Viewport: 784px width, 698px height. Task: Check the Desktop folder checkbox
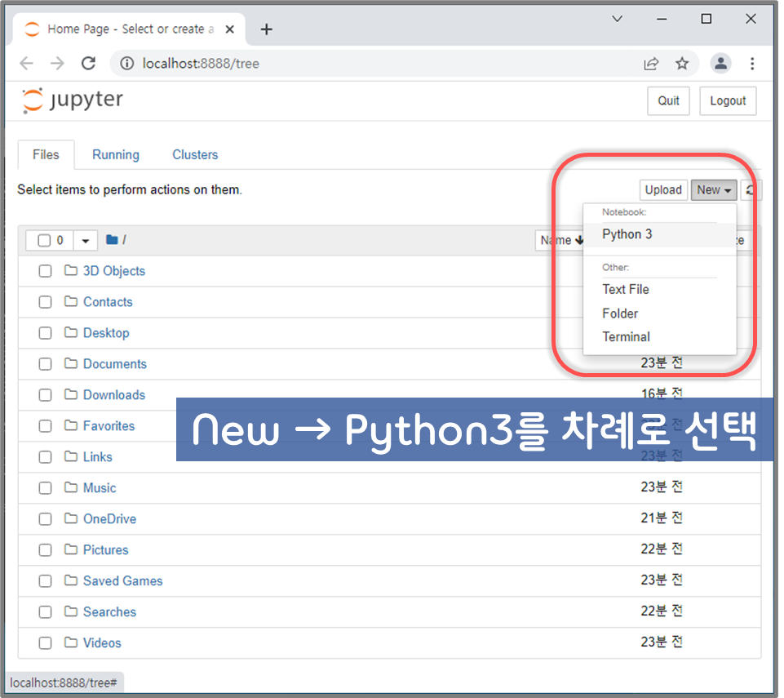(x=46, y=333)
